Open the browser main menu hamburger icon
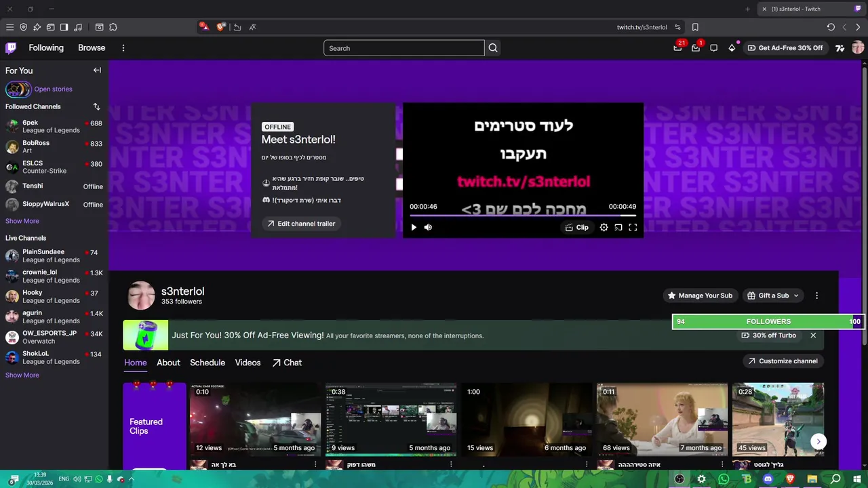The height and width of the screenshot is (488, 868). [x=9, y=27]
